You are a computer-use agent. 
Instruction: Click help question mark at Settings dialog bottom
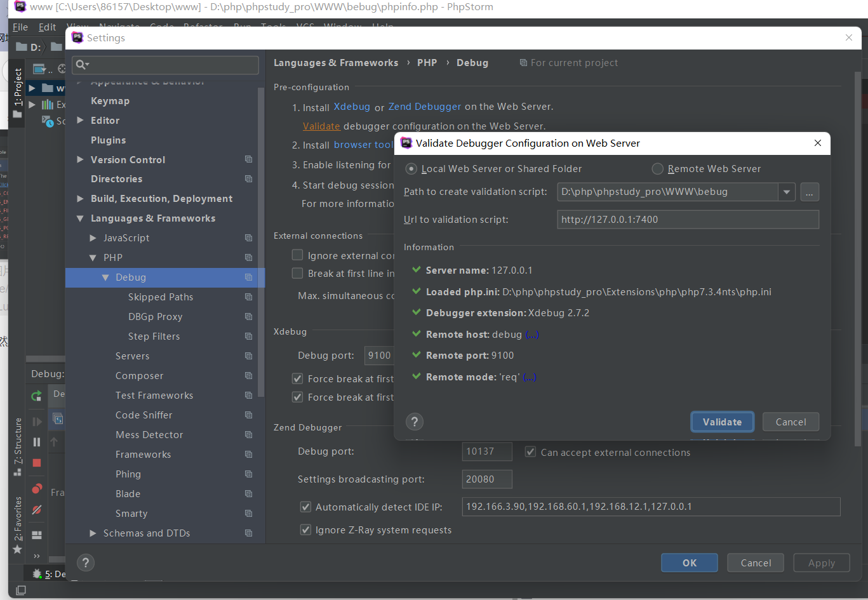coord(86,563)
